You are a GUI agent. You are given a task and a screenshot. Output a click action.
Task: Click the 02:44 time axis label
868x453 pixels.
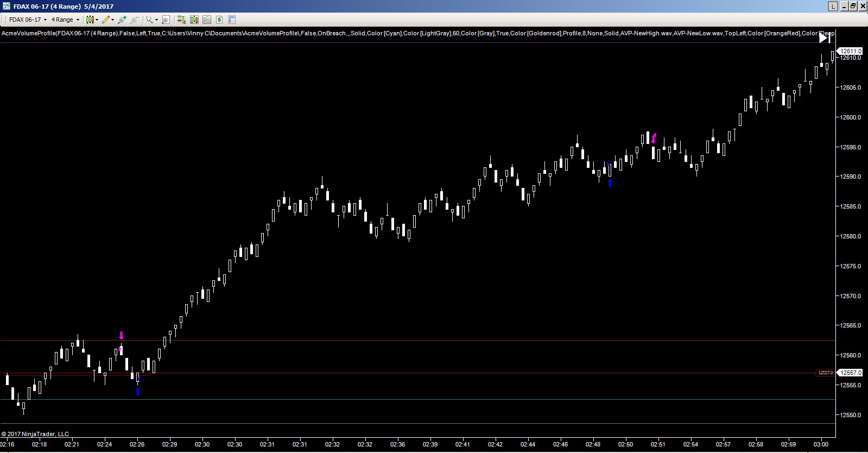[x=528, y=444]
